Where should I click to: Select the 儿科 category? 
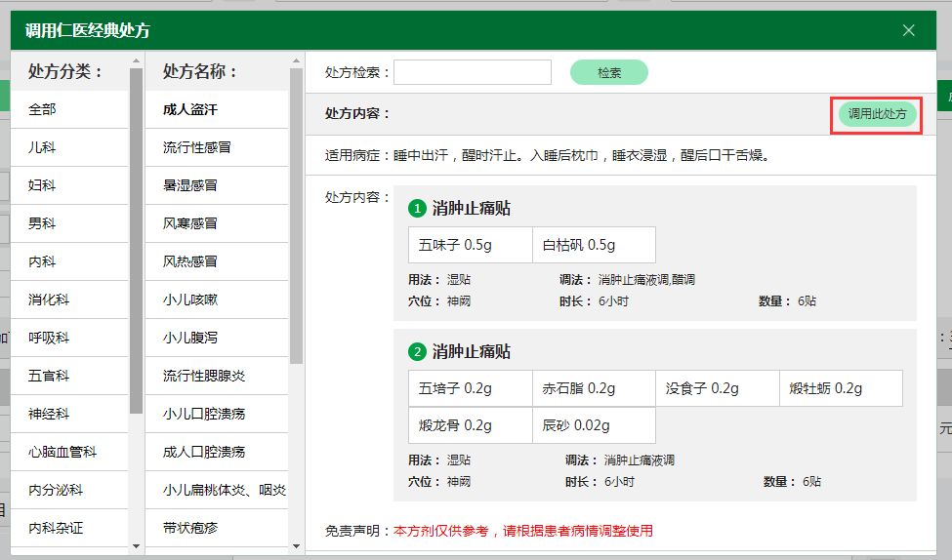click(42, 147)
